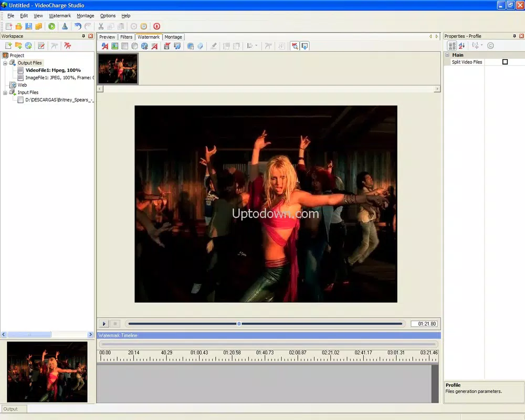
Task: Collapse the Output Files tree node
Action: [x=5, y=63]
